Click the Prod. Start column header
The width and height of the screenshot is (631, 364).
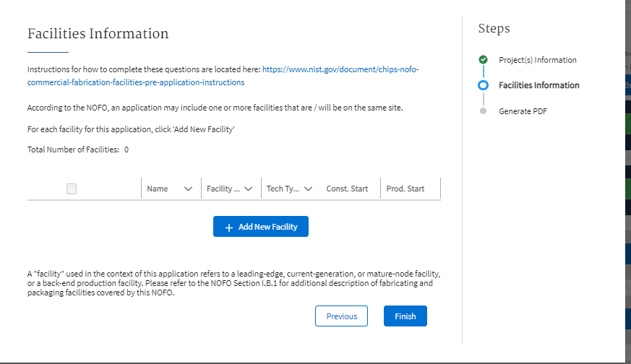coord(405,188)
